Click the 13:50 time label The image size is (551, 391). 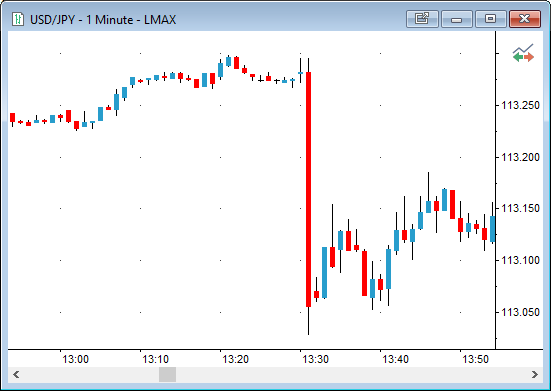coord(475,359)
